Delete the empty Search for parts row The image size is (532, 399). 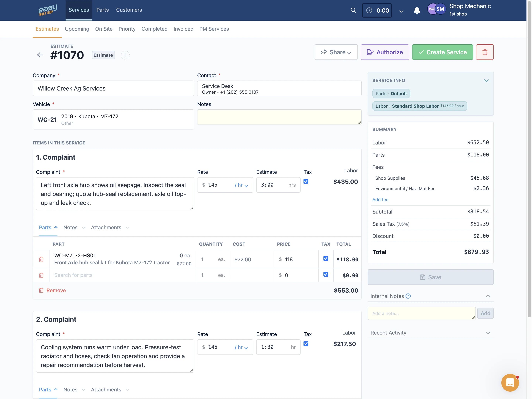(41, 275)
